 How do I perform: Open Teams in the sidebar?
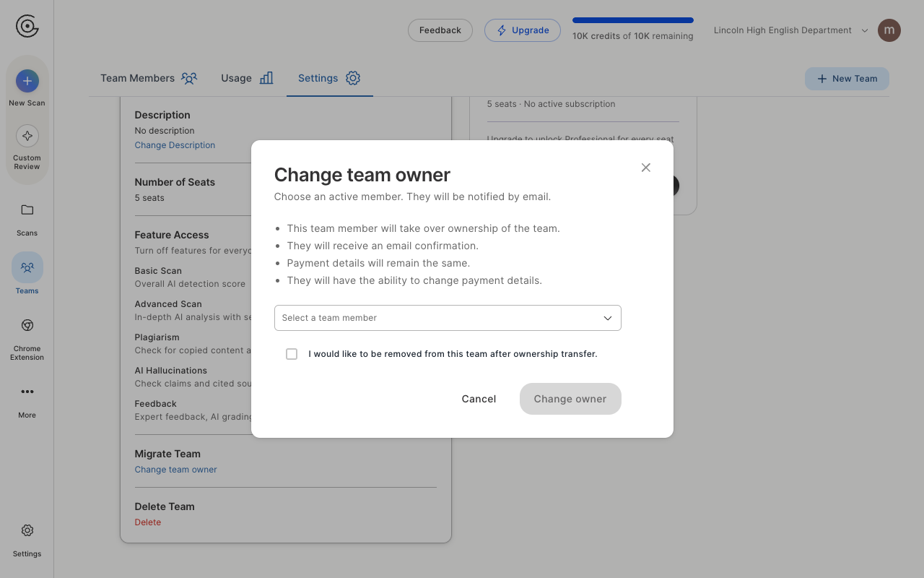pyautogui.click(x=27, y=275)
